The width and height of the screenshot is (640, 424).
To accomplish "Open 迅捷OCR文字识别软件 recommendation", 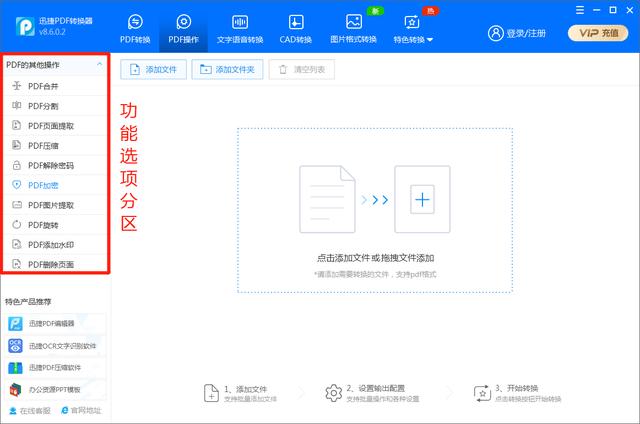I will tap(56, 346).
